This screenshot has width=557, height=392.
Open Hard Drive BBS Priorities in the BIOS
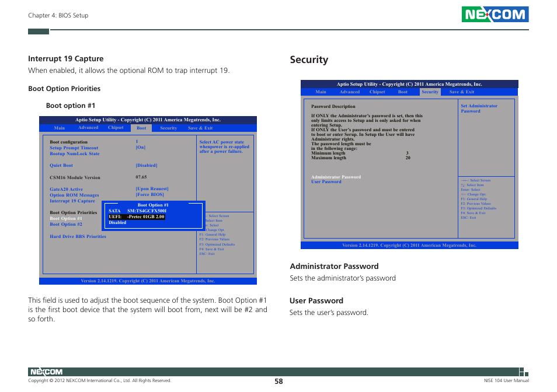click(78, 237)
